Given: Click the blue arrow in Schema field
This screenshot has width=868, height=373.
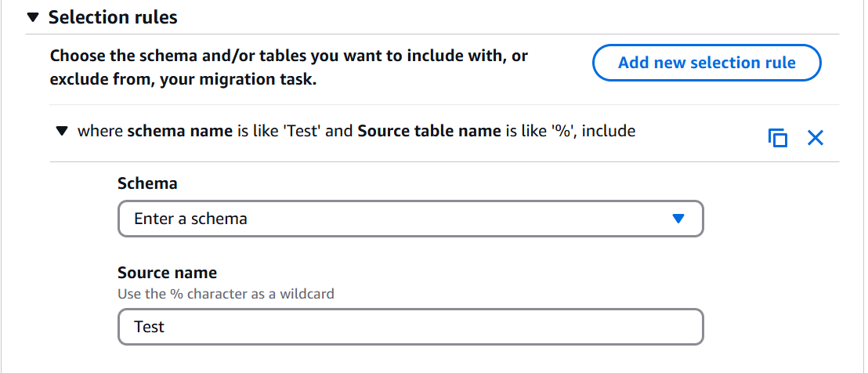Looking at the screenshot, I should (678, 219).
